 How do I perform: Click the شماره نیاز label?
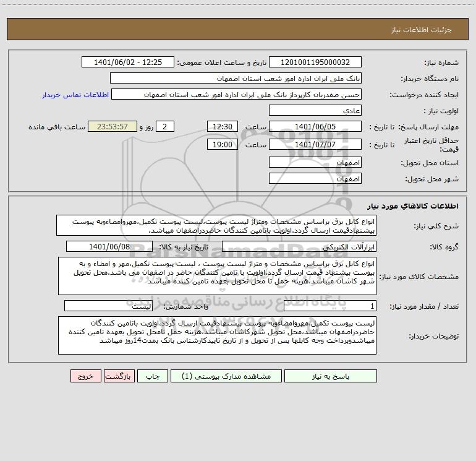click(441, 63)
